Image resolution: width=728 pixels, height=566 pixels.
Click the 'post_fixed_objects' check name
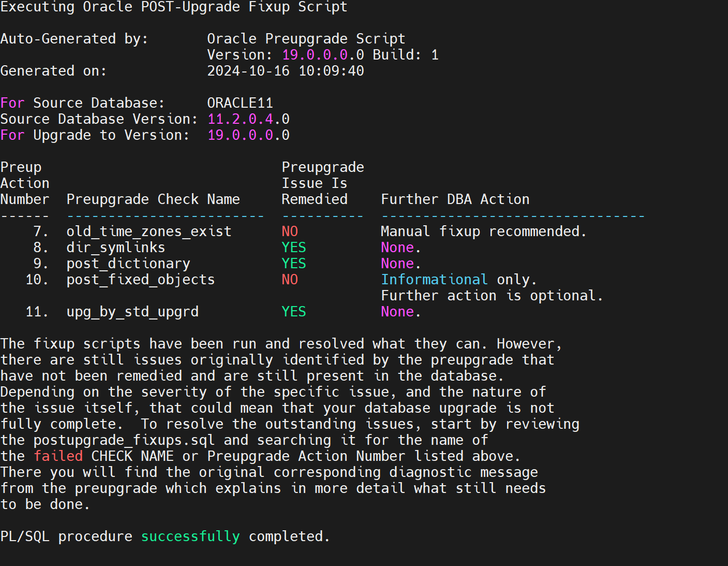[x=141, y=280]
